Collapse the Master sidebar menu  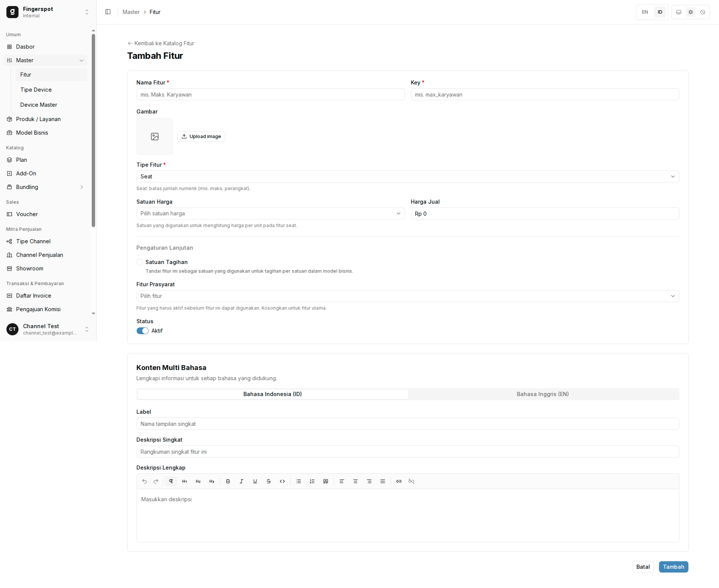(x=45, y=60)
